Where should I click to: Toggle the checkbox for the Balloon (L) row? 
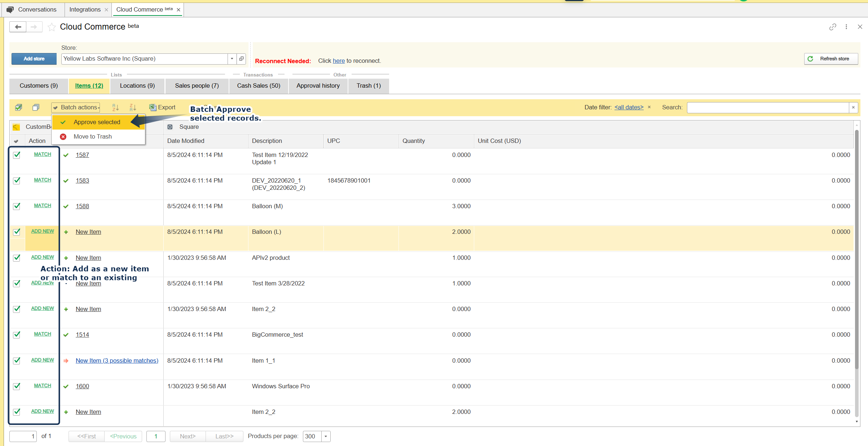pos(17,232)
